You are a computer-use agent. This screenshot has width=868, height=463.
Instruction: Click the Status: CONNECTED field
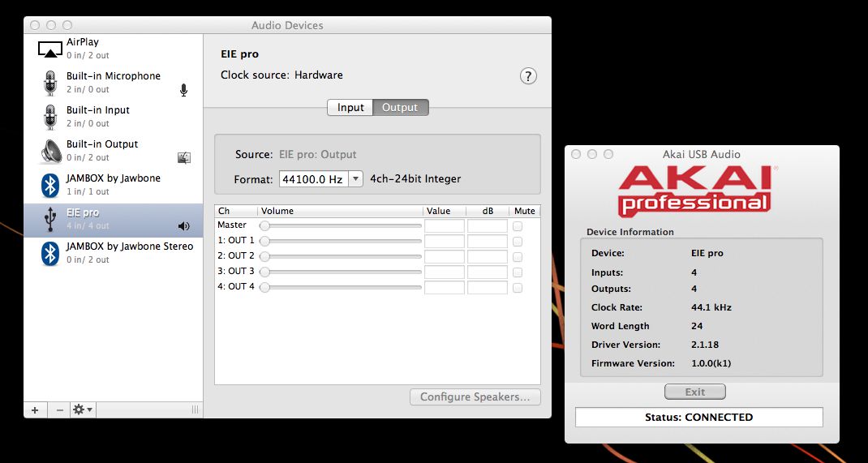click(x=699, y=417)
